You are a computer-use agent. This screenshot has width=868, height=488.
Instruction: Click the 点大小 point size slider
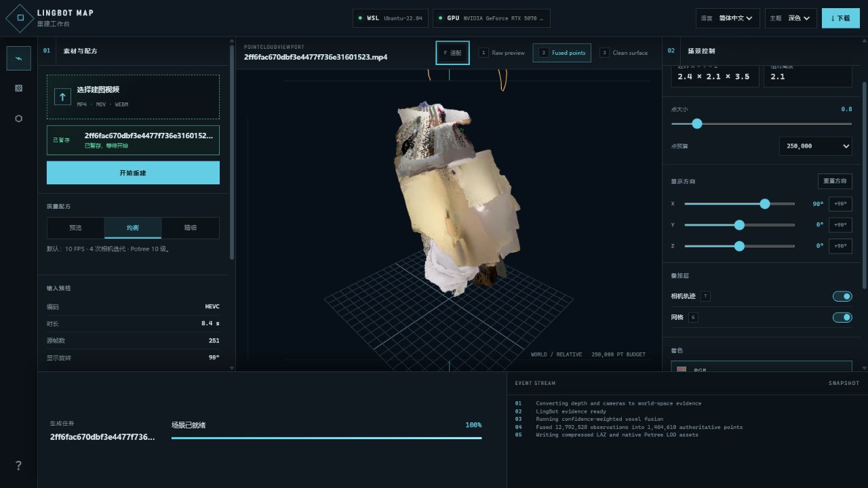(762, 123)
